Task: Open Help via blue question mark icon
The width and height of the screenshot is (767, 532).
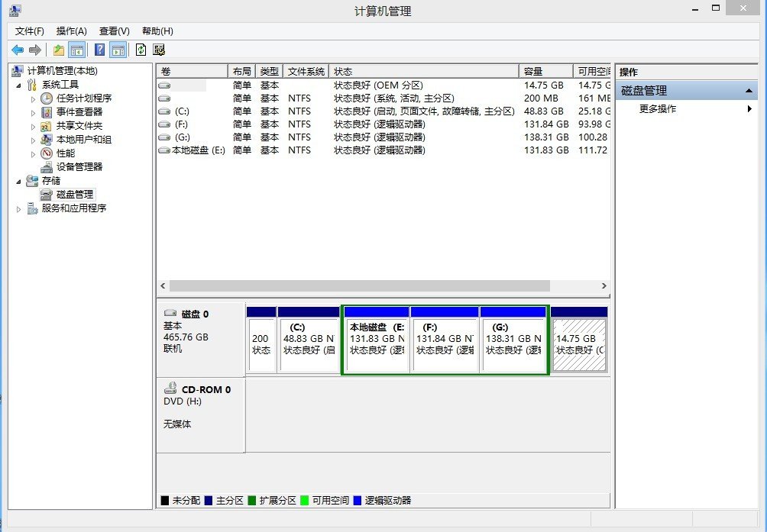Action: click(x=99, y=50)
